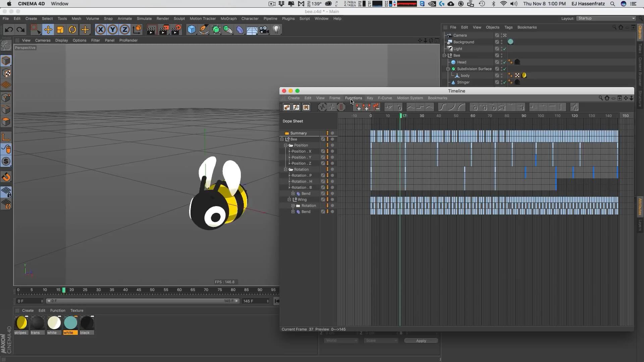
Task: Open the Layout Startup dropdown
Action: [x=606, y=18]
